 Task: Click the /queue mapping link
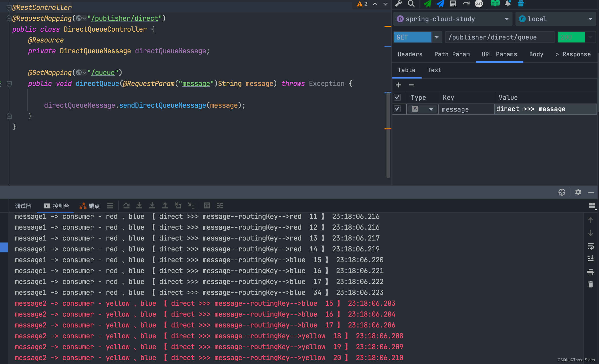[103, 73]
